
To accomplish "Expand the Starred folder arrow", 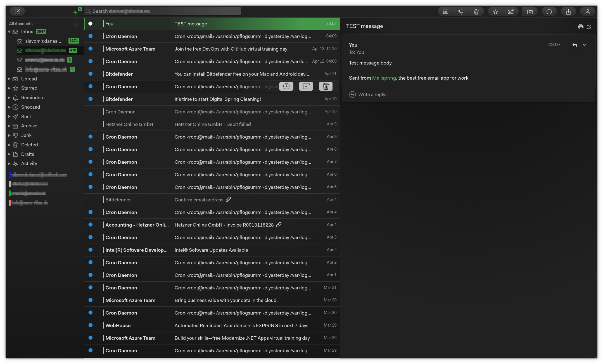I will click(9, 88).
